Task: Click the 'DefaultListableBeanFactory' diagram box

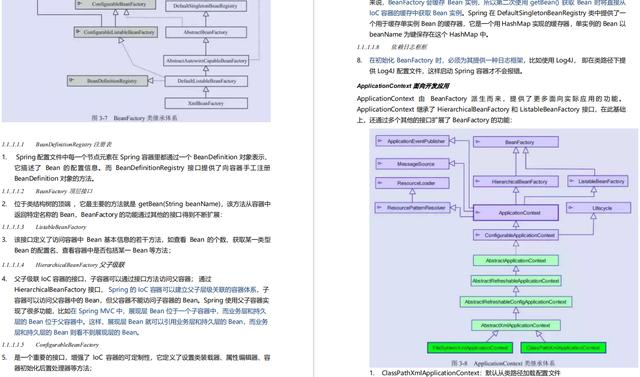Action: point(206,81)
